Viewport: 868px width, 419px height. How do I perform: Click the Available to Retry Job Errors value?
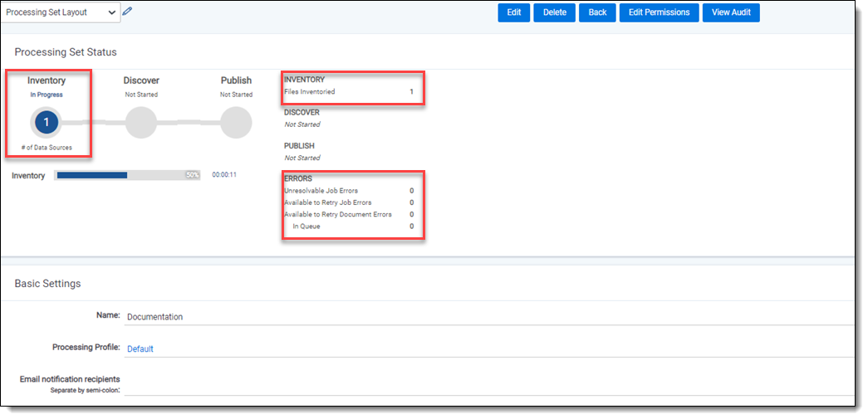tap(411, 202)
